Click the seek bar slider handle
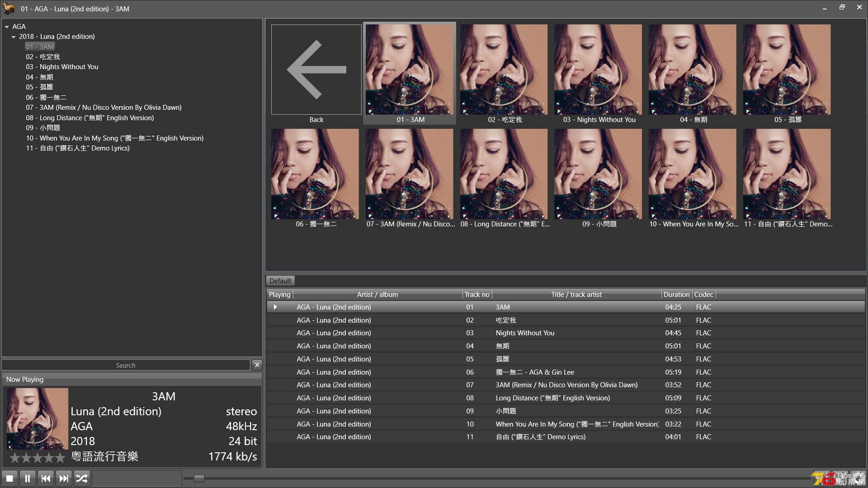Viewport: 868px width, 488px height. tap(199, 478)
